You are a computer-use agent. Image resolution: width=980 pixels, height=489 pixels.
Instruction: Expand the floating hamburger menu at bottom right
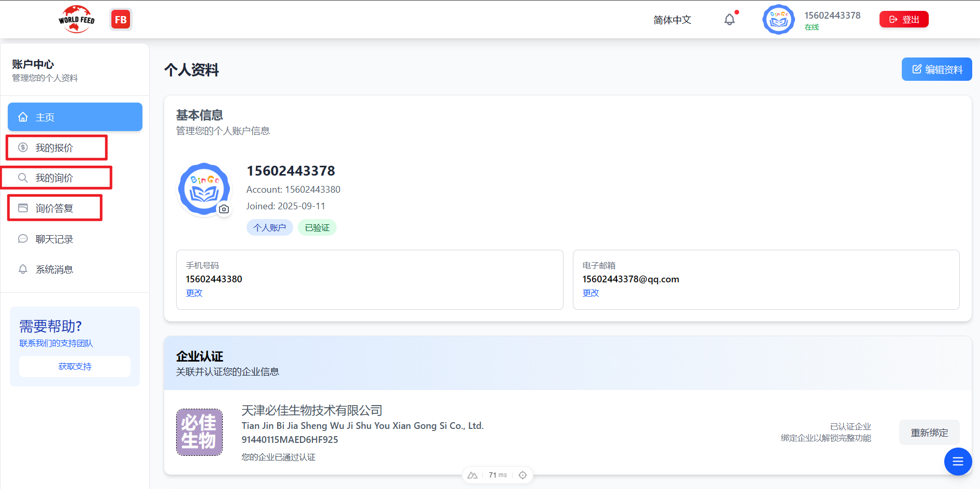coord(958,461)
